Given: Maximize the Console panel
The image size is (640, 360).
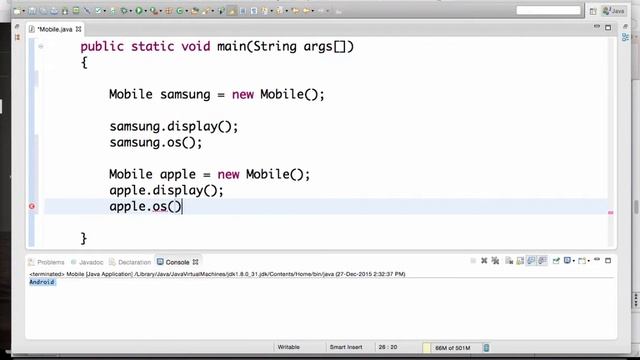Looking at the screenshot, I should coord(608,260).
